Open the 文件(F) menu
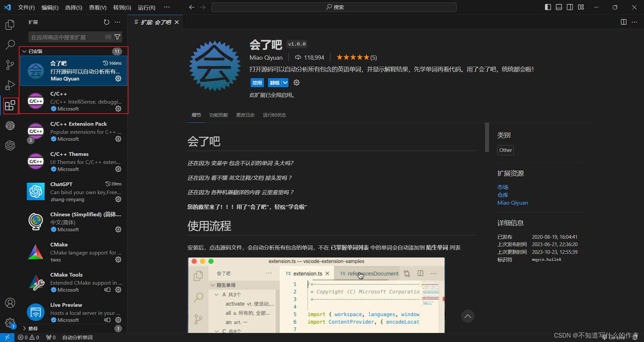Viewport: 644px width, 342px height. [26, 7]
